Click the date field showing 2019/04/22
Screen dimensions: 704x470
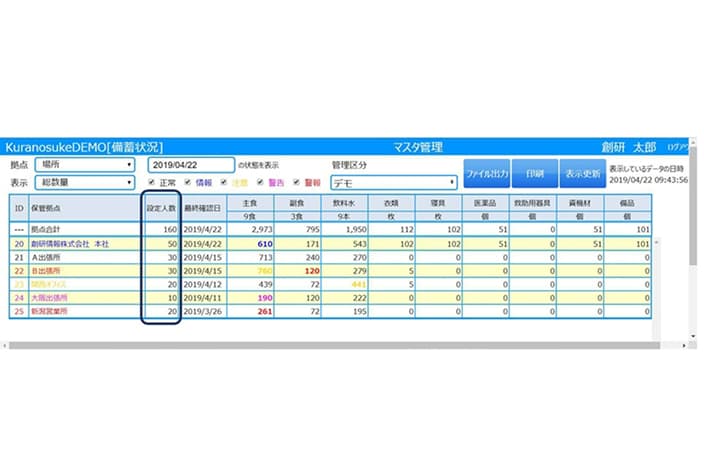tap(190, 165)
